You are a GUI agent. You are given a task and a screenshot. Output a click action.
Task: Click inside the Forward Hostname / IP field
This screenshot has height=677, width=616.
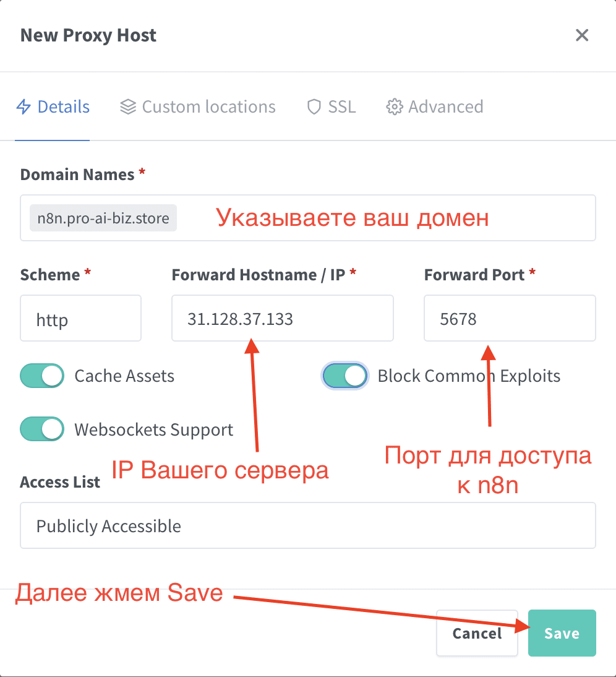[282, 318]
